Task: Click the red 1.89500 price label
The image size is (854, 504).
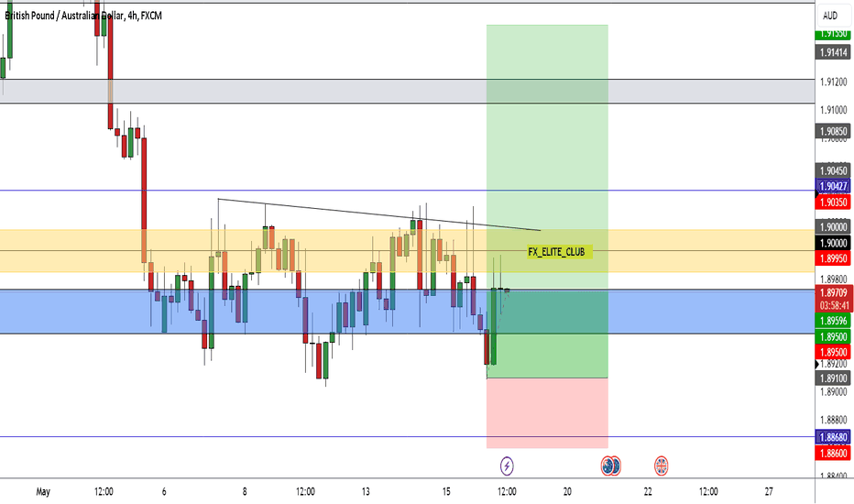Action: [833, 352]
